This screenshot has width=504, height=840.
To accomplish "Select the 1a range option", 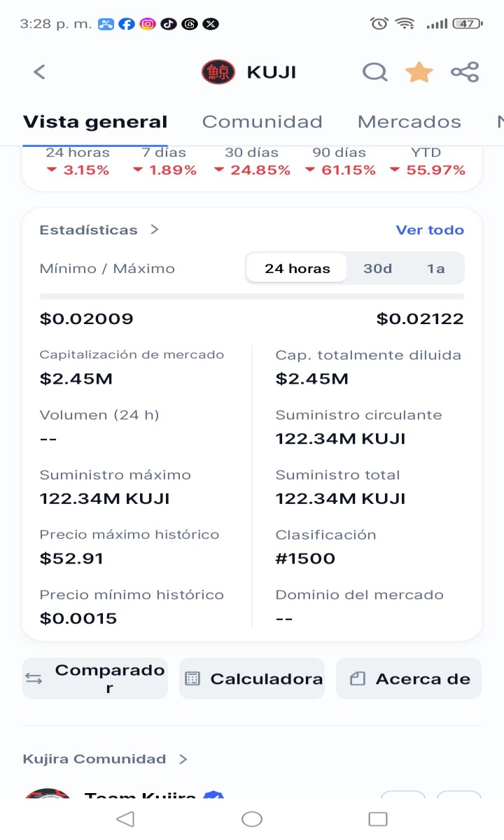I will click(x=435, y=268).
